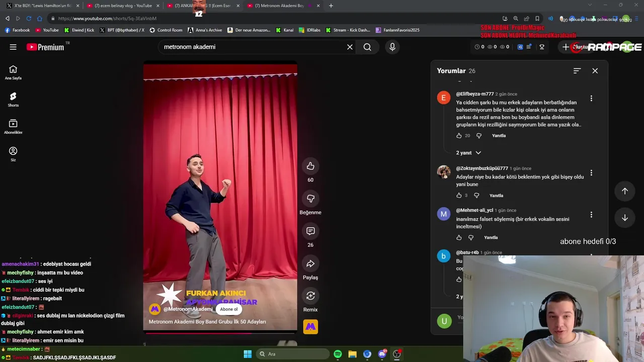Screen dimensions: 644x362
Task: Dislike the @Elifbeyza-m777 comment
Action: coord(479,136)
